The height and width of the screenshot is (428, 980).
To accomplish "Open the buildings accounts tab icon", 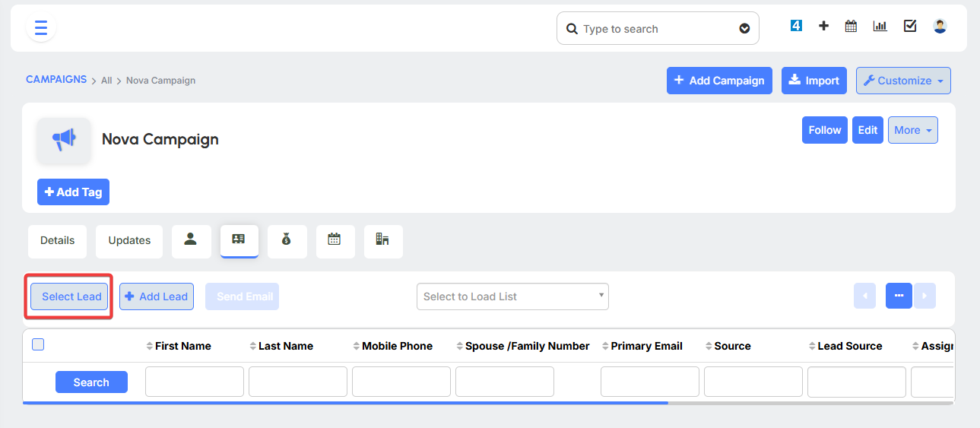I will point(382,240).
